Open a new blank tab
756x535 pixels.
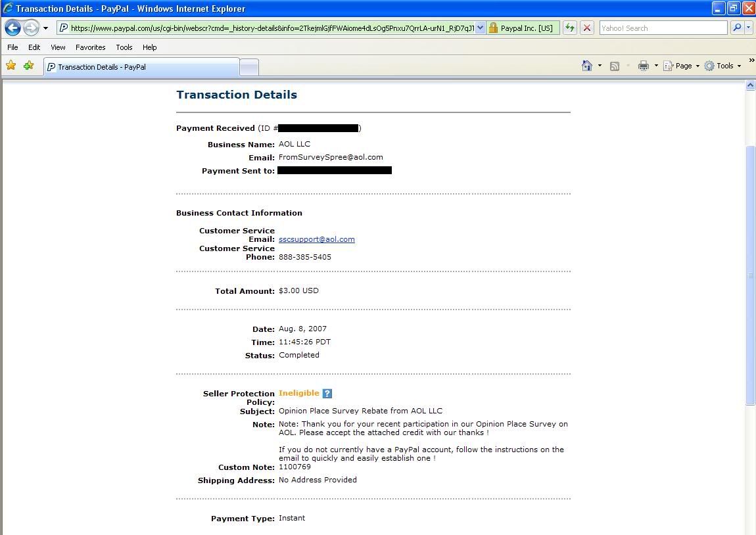[248, 68]
